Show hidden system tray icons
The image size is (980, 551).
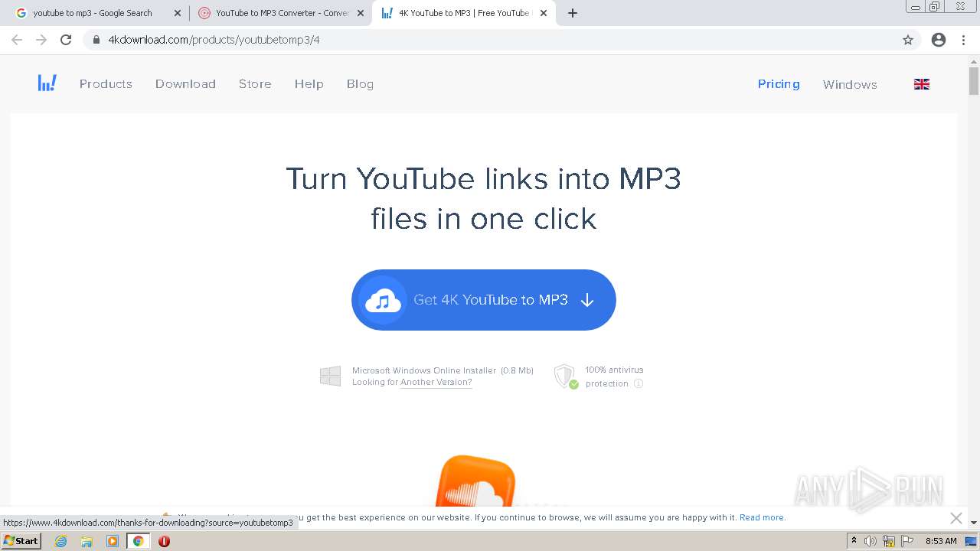tap(854, 541)
